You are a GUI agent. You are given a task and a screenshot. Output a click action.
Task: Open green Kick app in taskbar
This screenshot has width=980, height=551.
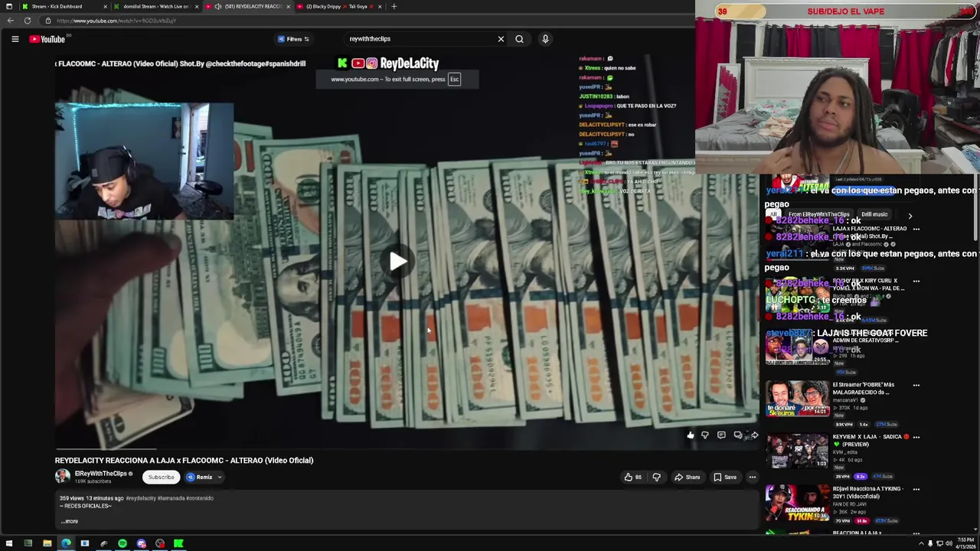[x=178, y=543]
